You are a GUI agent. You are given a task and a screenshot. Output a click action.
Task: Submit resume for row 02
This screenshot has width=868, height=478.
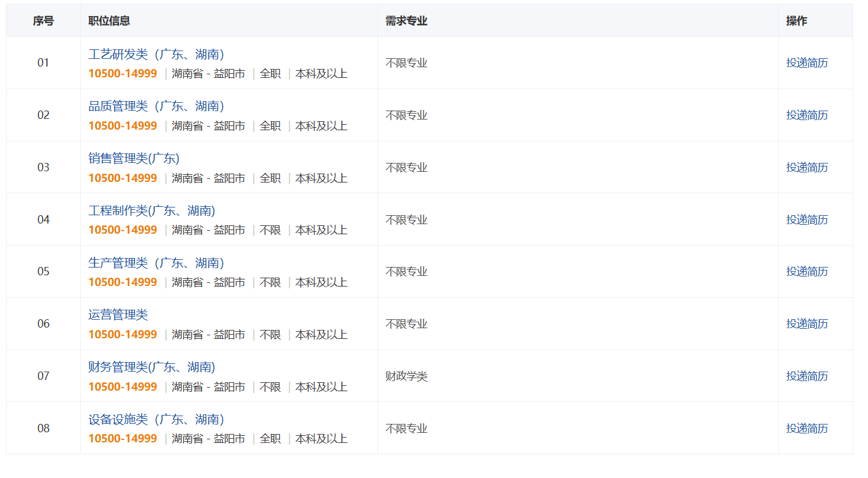click(807, 115)
